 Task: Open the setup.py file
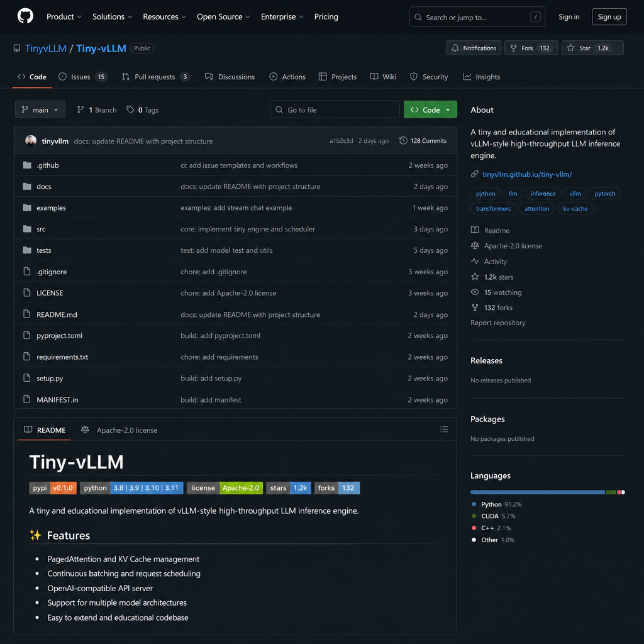pos(50,378)
